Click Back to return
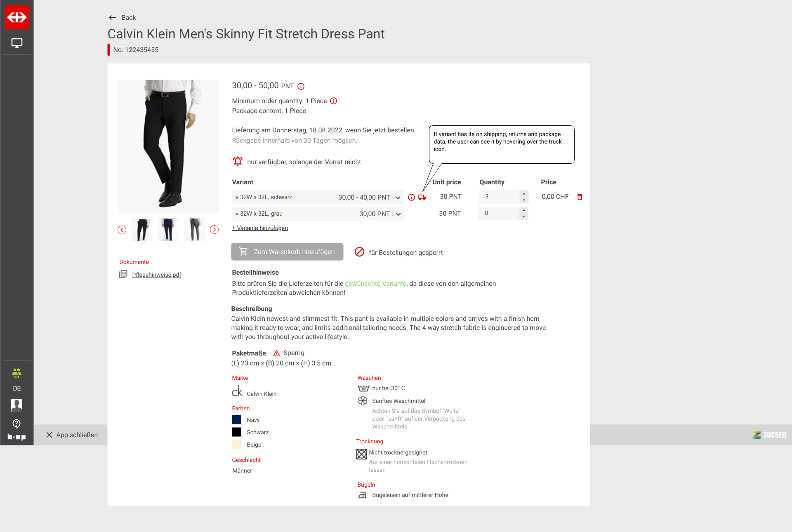 [123, 18]
